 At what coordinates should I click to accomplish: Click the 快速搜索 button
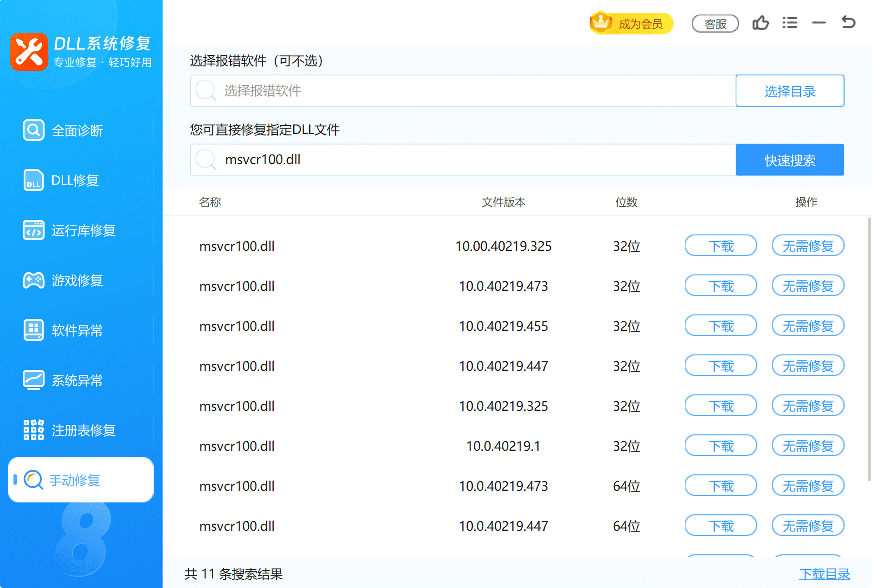tap(790, 160)
